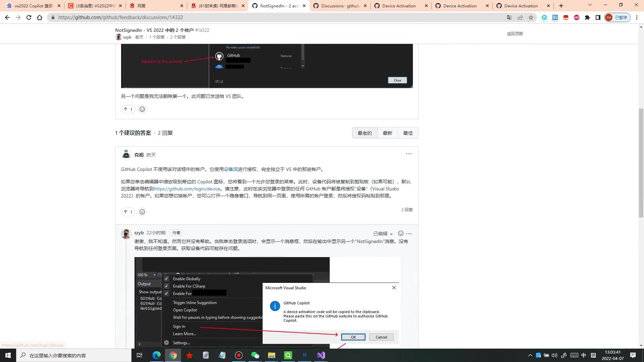Open more options on szyb's reply
This screenshot has width=644, height=362.
pos(409,234)
